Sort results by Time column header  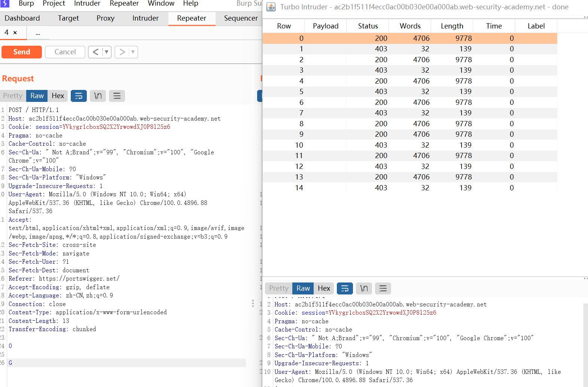coord(494,26)
